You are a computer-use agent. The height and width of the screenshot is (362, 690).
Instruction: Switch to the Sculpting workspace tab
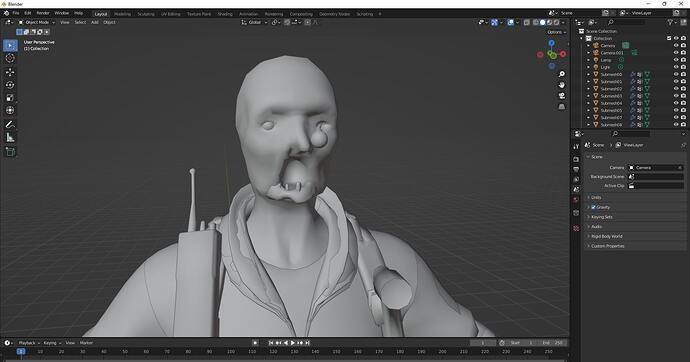pos(146,14)
